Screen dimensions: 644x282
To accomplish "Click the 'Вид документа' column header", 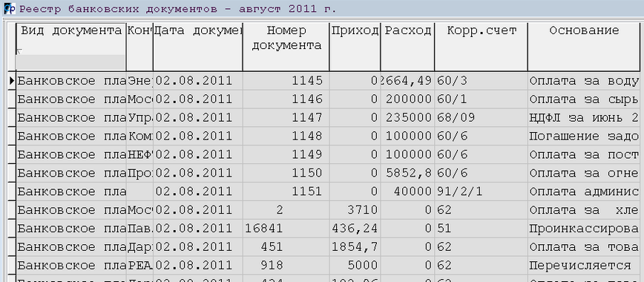I will pyautogui.click(x=71, y=47).
